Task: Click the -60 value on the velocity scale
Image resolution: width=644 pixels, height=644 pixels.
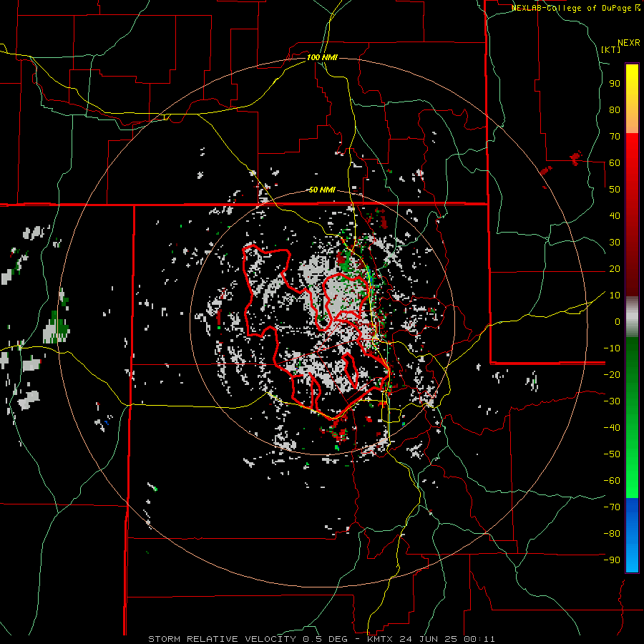Action: click(x=612, y=481)
